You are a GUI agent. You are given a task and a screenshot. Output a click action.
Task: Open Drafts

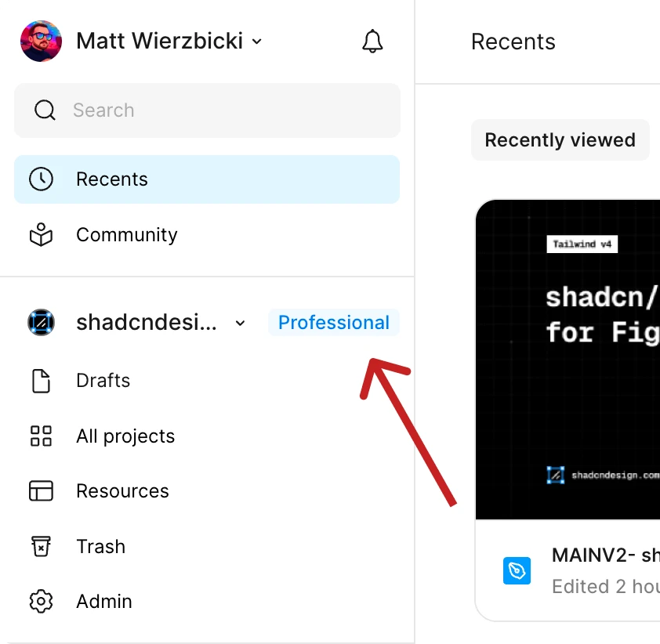click(207, 381)
